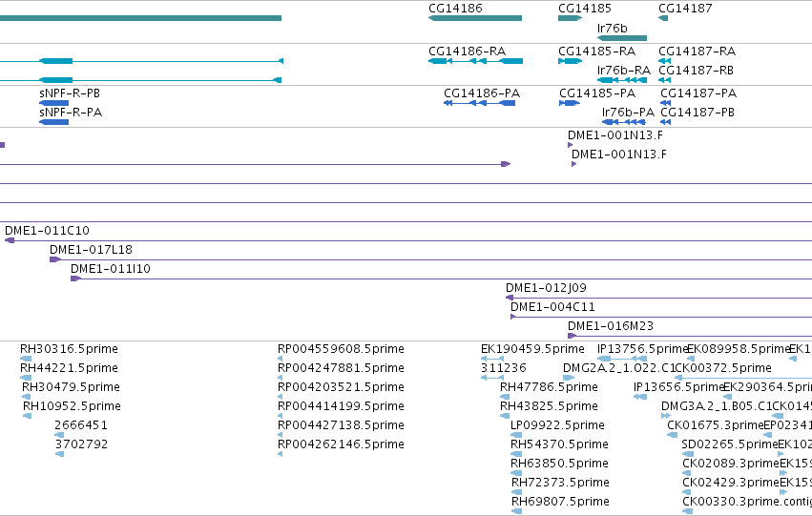812x516 pixels.
Task: Select EST RP004414199.5prime
Action: coord(341,406)
